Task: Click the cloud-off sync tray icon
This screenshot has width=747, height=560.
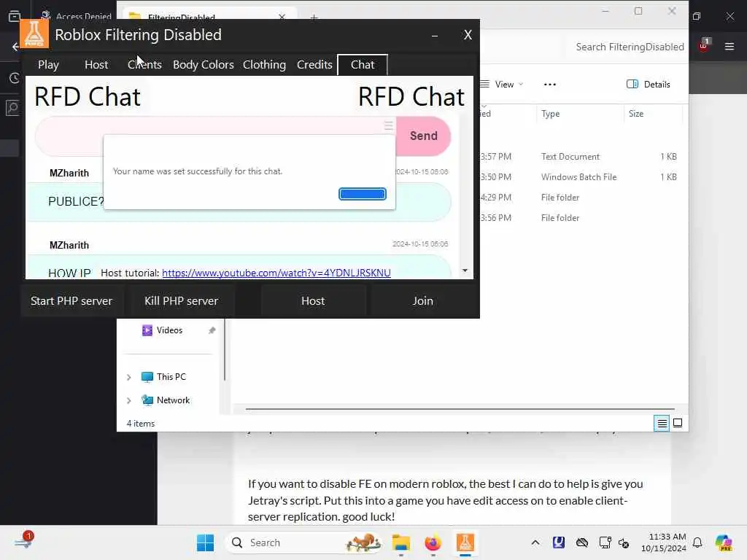Action: tap(581, 542)
